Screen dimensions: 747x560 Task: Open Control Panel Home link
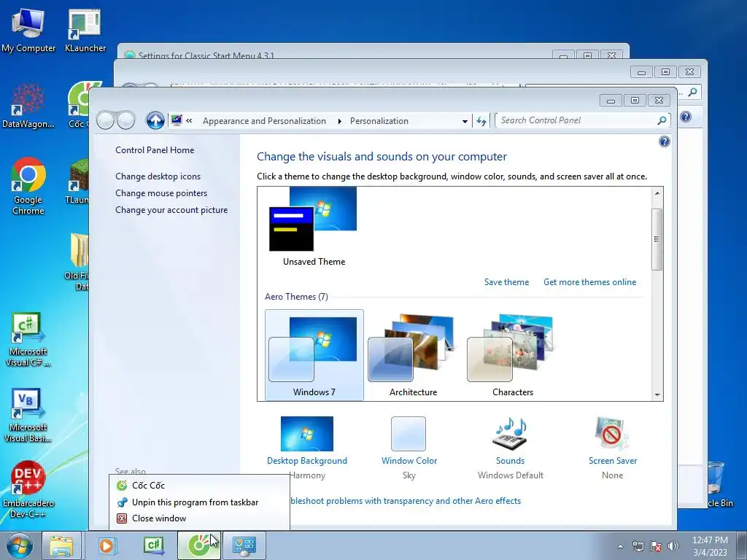tap(155, 150)
